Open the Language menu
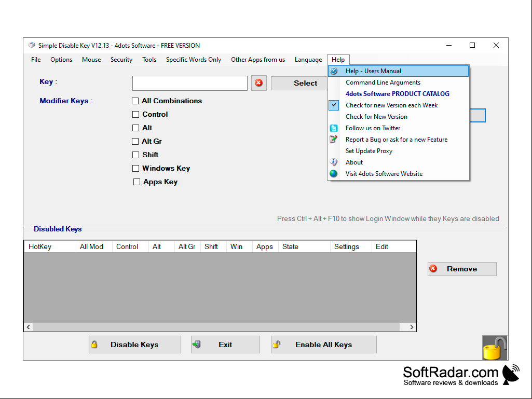Viewport: 532px width, 399px height. coord(308,60)
